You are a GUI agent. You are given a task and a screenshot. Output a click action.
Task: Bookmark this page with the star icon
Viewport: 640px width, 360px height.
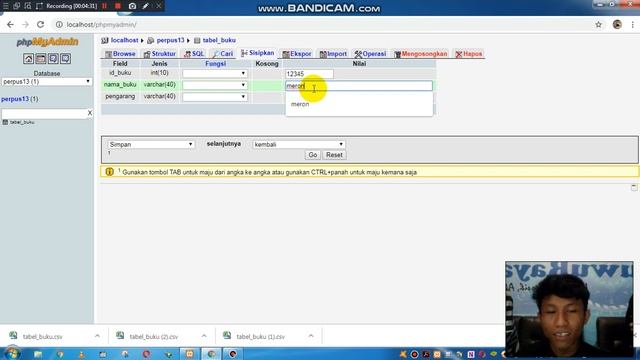[x=598, y=24]
